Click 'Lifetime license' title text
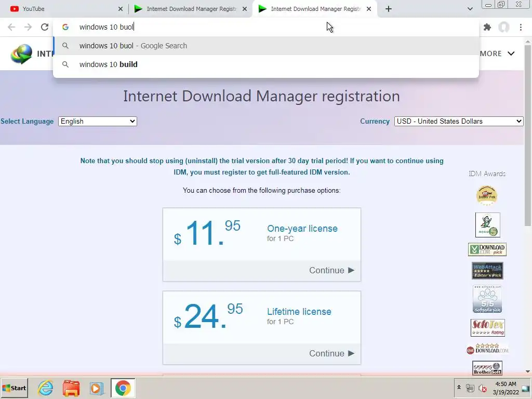This screenshot has height=399, width=532. (x=299, y=312)
